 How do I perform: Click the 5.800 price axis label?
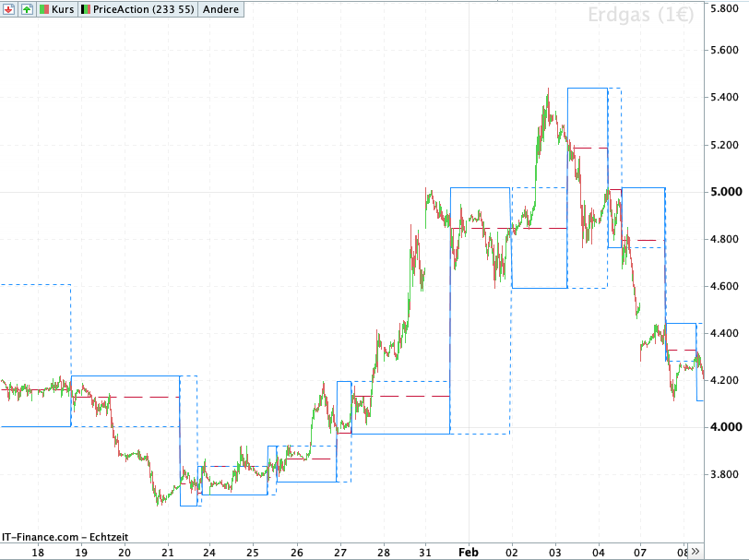724,8
